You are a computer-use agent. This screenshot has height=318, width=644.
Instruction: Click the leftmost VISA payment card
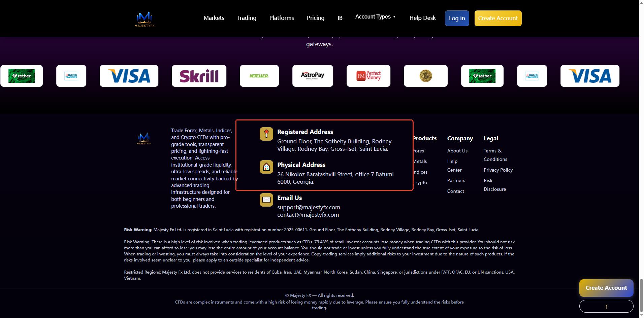pyautogui.click(x=129, y=76)
